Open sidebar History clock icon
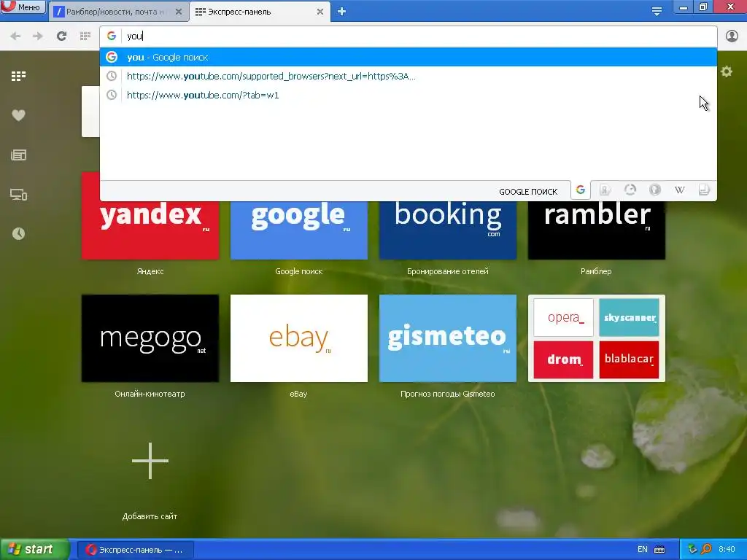Screen dimensions: 747x560 coord(18,233)
